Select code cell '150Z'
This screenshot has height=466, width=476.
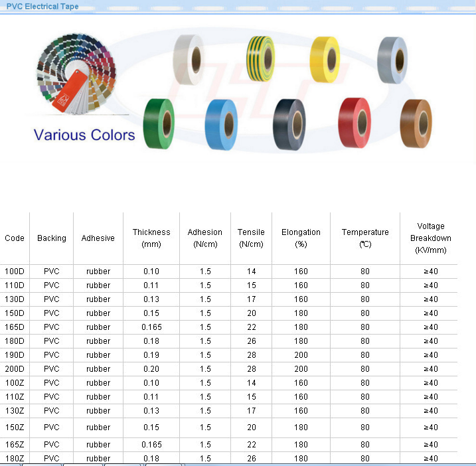point(15,427)
